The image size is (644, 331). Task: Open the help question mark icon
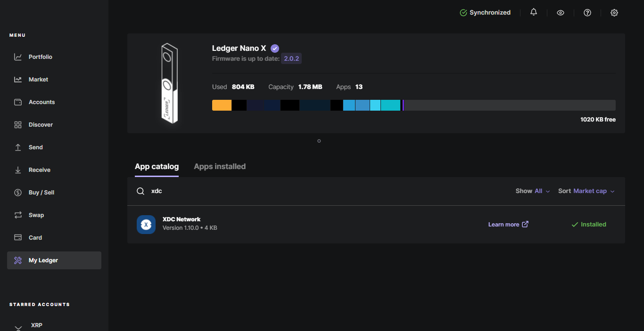(587, 13)
